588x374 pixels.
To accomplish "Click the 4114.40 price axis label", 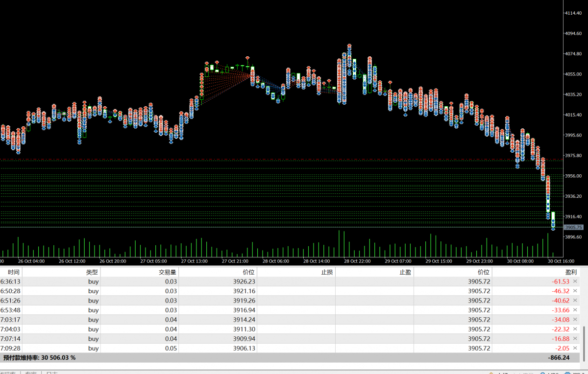I will point(574,13).
